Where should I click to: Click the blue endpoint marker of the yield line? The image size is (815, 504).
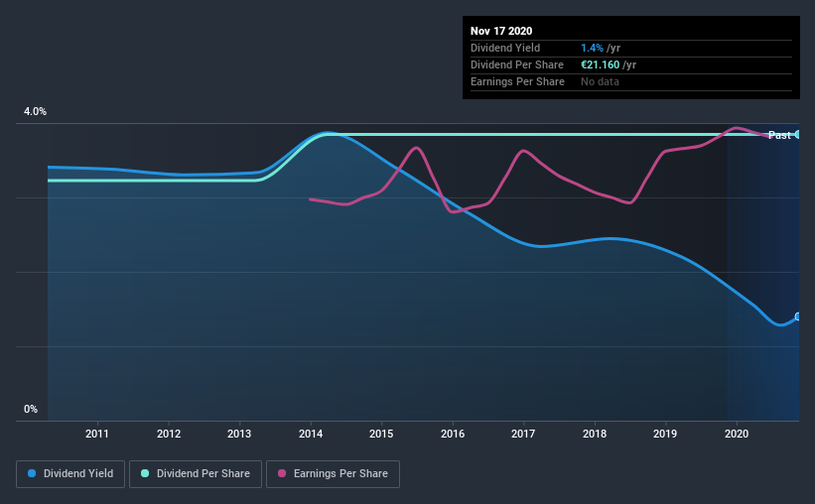[x=798, y=316]
